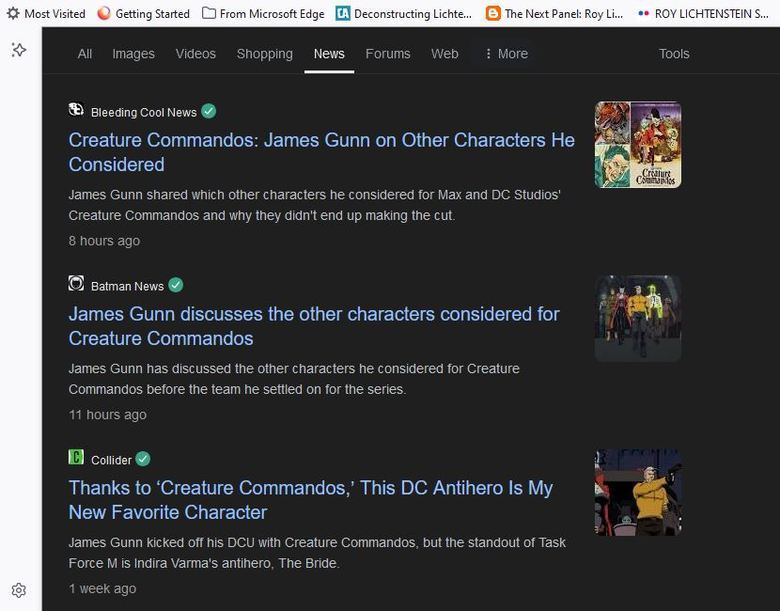Image resolution: width=780 pixels, height=611 pixels.
Task: Click Bleeding Cool News verified checkmark badge
Action: pos(209,111)
